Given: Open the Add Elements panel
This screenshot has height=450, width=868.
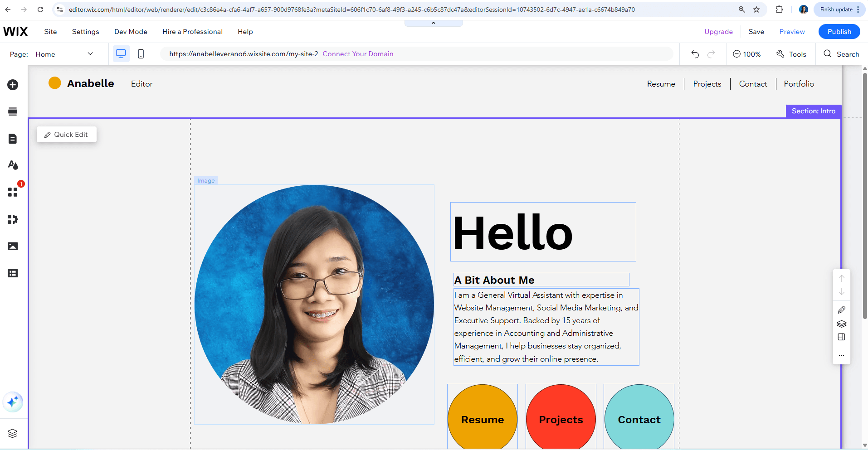Looking at the screenshot, I should click(13, 85).
